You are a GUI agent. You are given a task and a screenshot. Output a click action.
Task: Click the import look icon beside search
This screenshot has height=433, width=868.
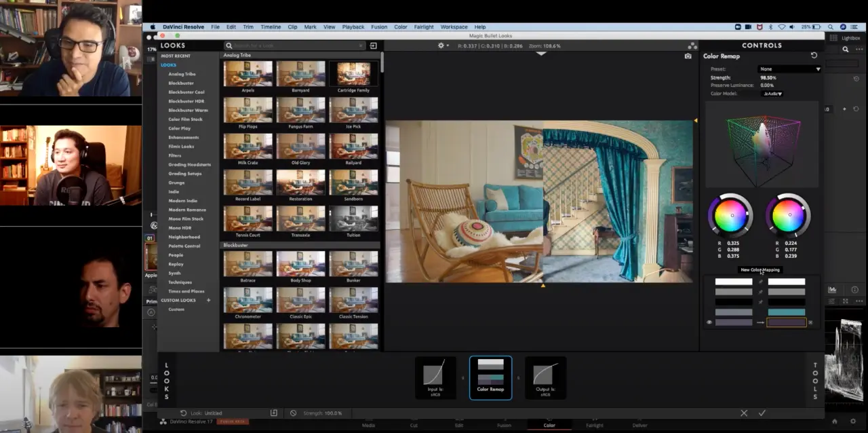pyautogui.click(x=373, y=45)
